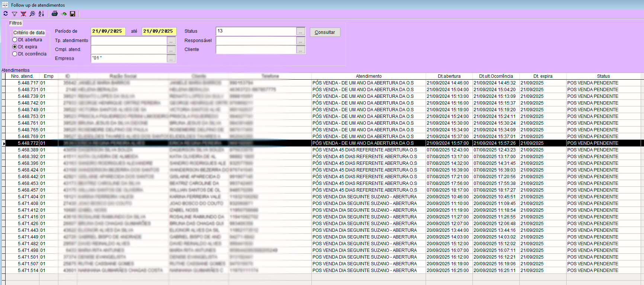Select the Dt. expira date criterion
The image size is (644, 285).
15,47
